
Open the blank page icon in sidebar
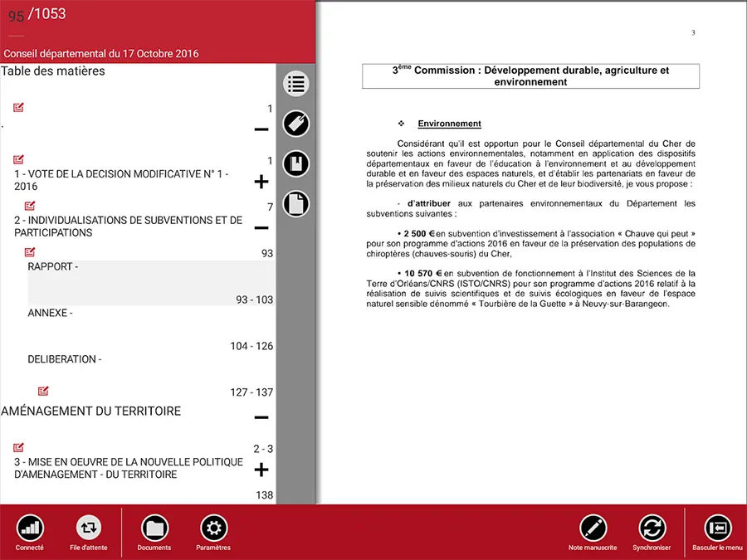click(x=295, y=204)
